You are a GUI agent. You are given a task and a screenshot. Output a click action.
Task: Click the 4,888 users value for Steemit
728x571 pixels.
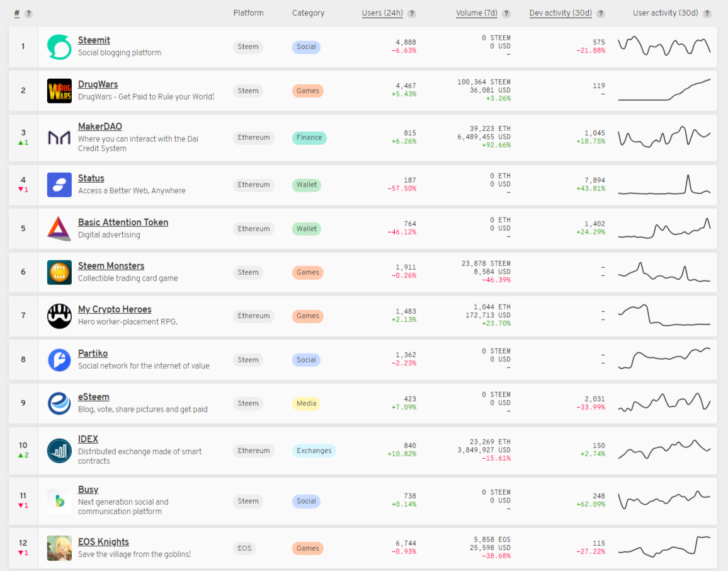406,42
